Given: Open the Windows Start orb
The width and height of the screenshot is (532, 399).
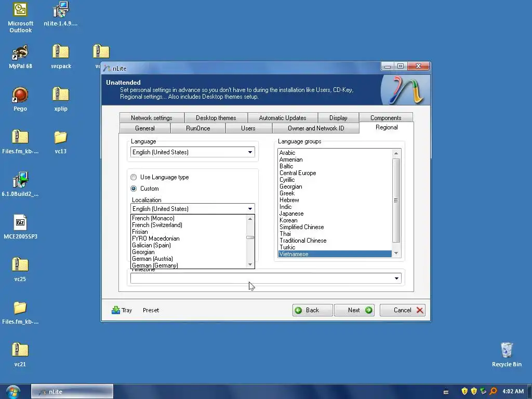Looking at the screenshot, I should click(13, 392).
